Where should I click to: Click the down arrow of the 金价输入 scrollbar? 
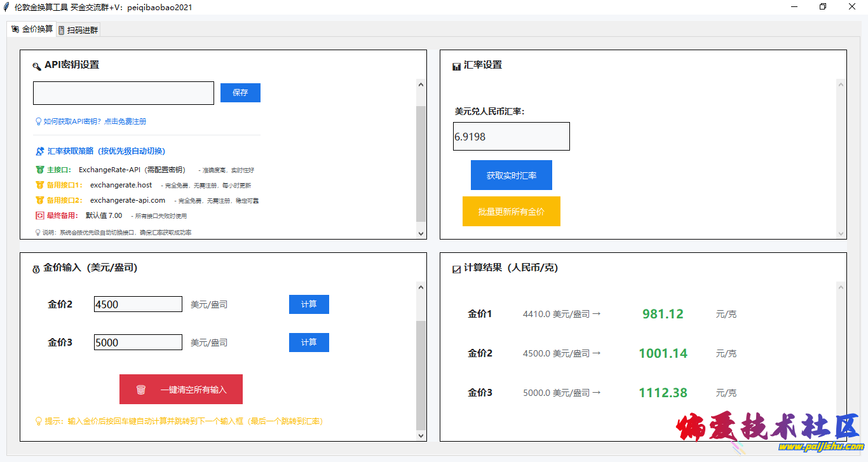[421, 435]
